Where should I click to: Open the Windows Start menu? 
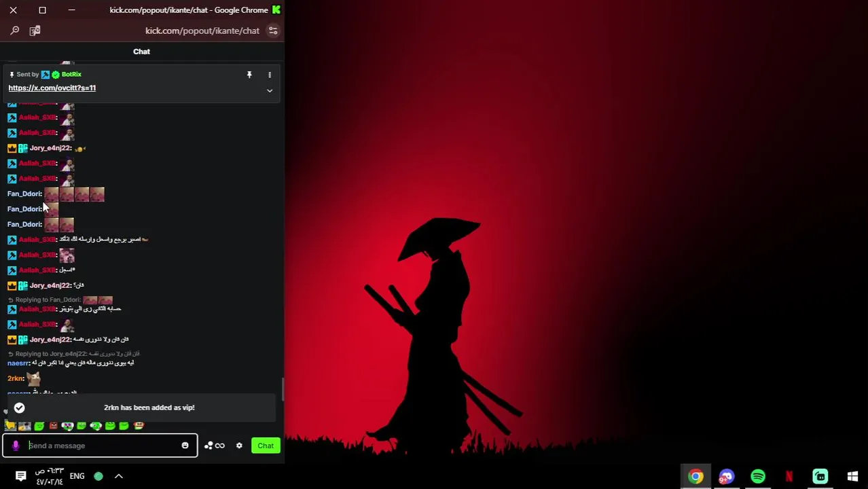click(x=852, y=477)
